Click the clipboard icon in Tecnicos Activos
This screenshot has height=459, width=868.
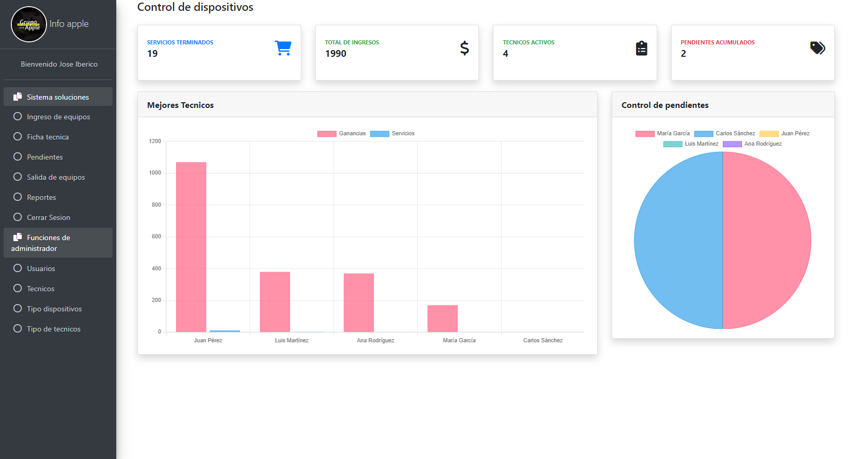tap(642, 48)
